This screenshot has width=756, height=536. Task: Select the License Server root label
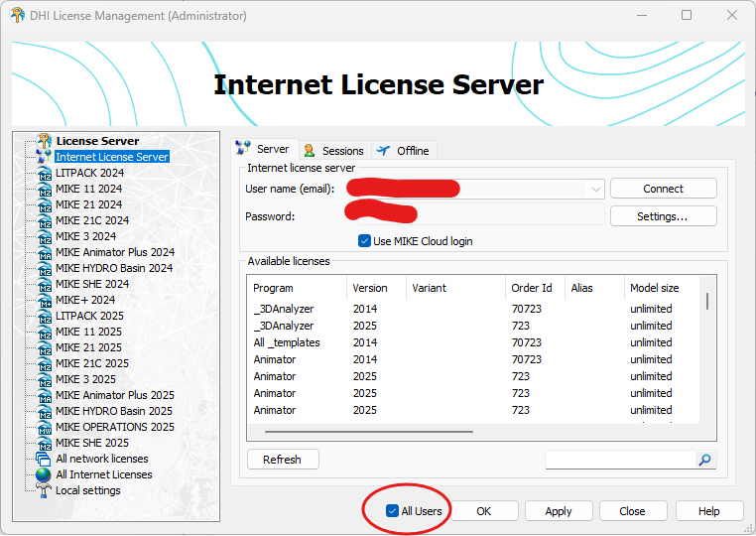coord(97,141)
